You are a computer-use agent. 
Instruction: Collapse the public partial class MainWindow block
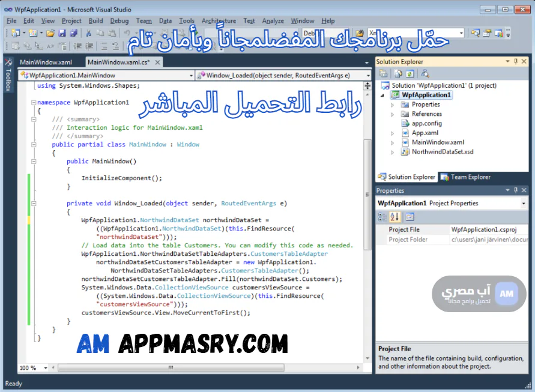point(34,144)
